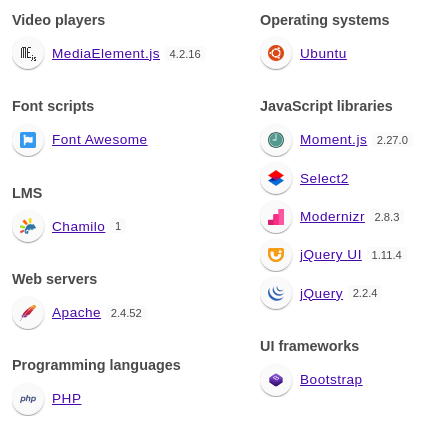422x424 pixels.
Task: Click the Modernizr 2.8.3 version badge
Action: click(x=387, y=217)
